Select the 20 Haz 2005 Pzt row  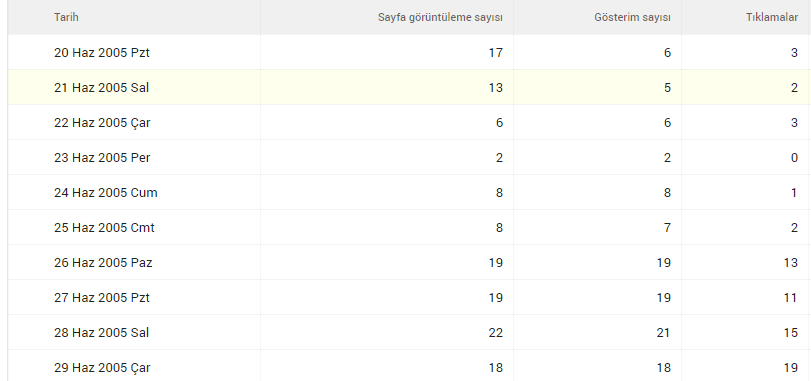[x=409, y=52]
